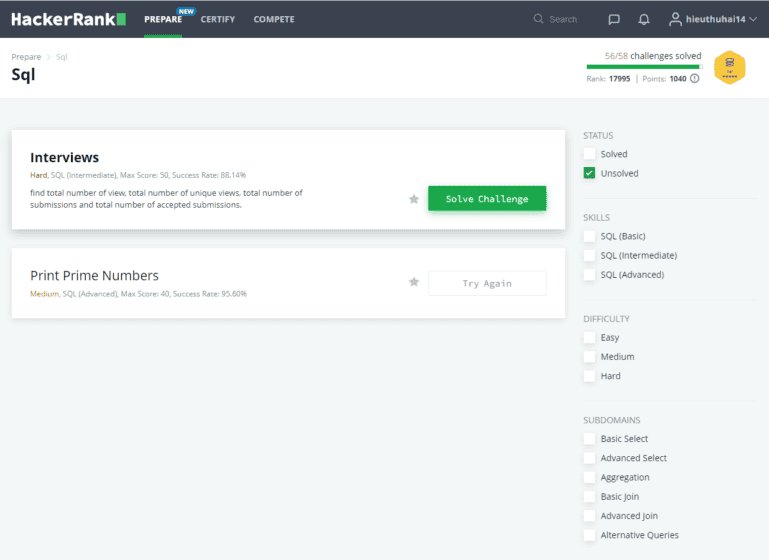The image size is (769, 560).
Task: Click the Solve Challenge button
Action: tap(487, 199)
